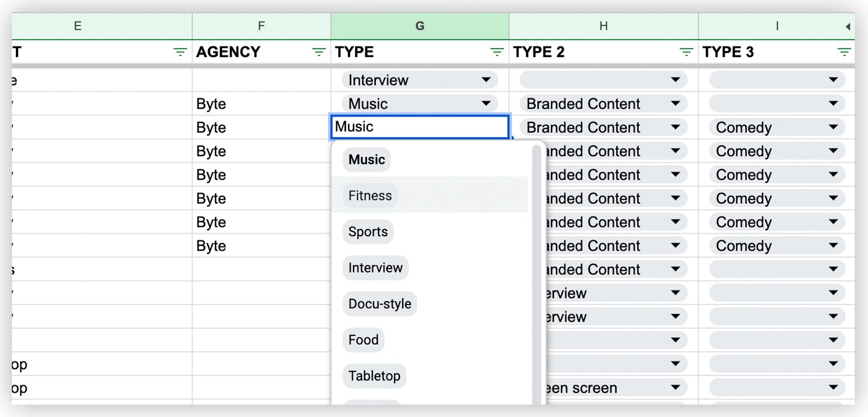Click the dropdown list scrollbar
This screenshot has width=868, height=417.
pyautogui.click(x=536, y=263)
